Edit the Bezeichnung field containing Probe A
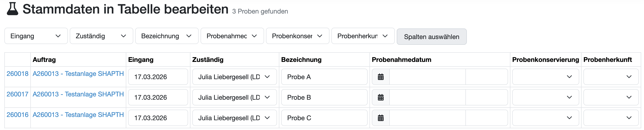The width and height of the screenshot is (644, 130). pos(324,77)
